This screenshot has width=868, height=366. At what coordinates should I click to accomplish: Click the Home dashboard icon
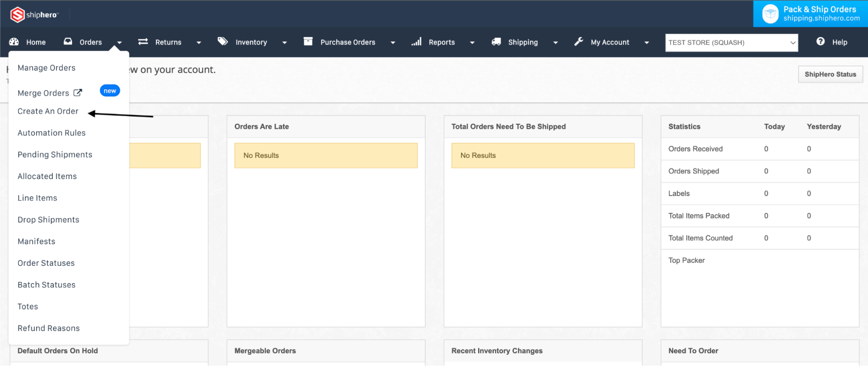click(14, 42)
